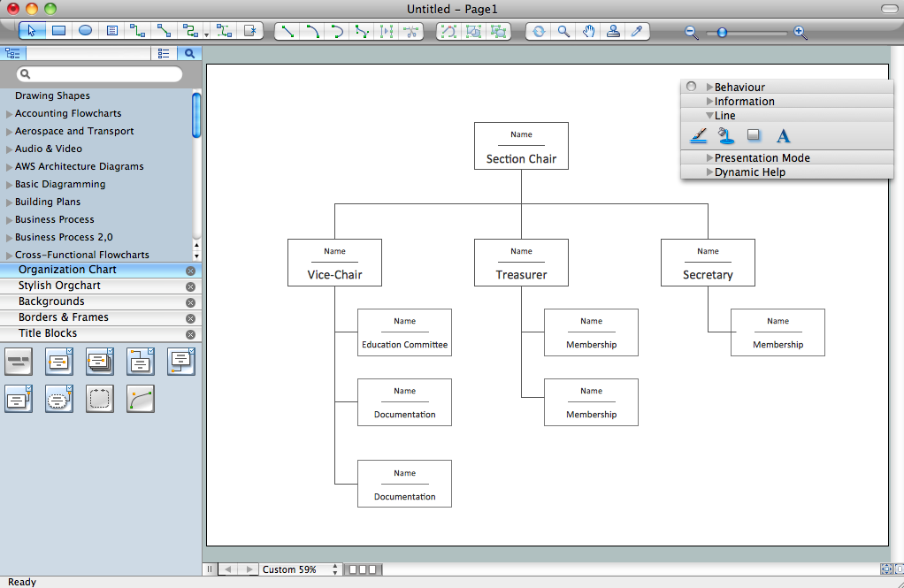Select the scissors cut tool
Image resolution: width=904 pixels, height=588 pixels.
pyautogui.click(x=411, y=31)
